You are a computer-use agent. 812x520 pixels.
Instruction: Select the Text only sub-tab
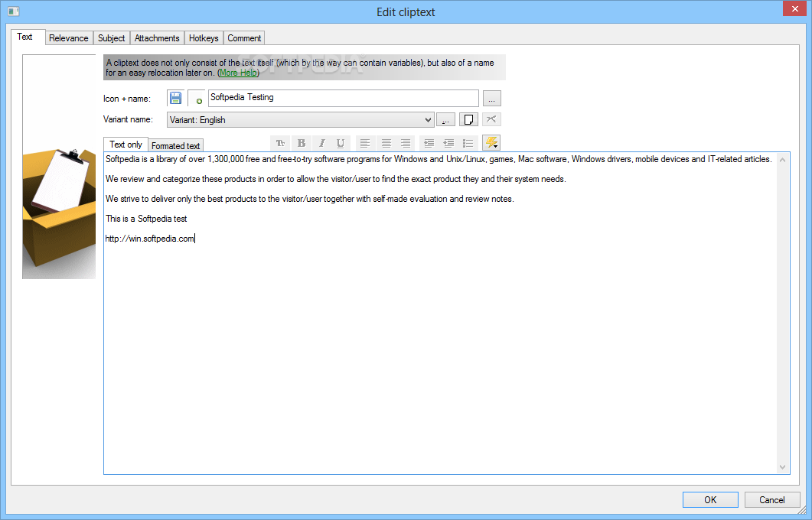[x=126, y=145]
